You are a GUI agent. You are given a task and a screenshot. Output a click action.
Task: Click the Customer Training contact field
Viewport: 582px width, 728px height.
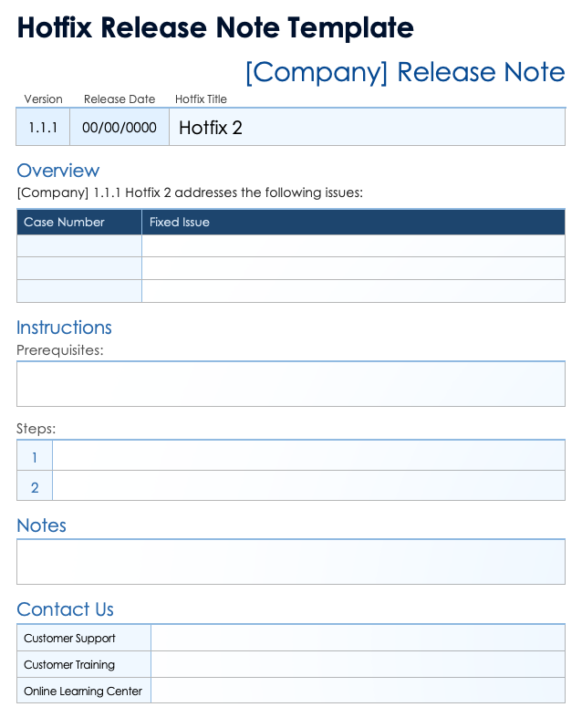click(x=358, y=665)
